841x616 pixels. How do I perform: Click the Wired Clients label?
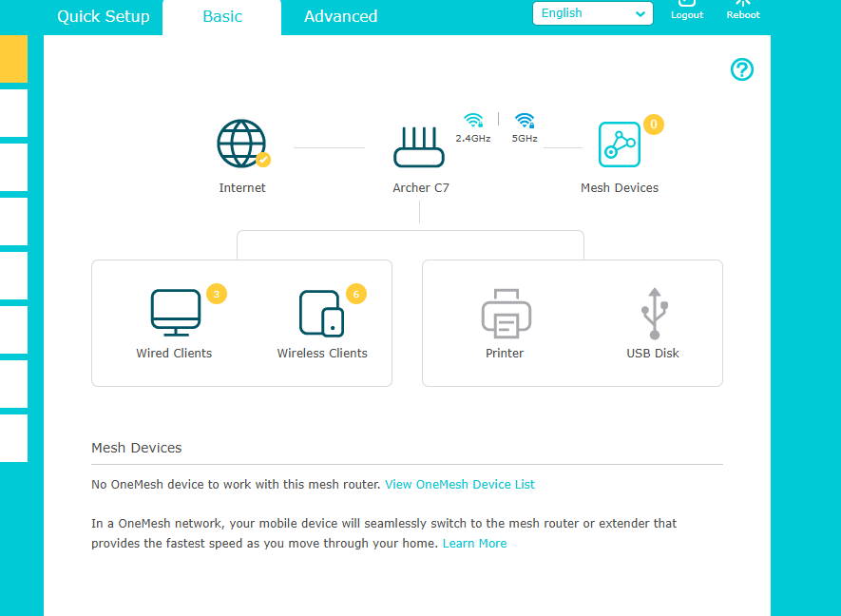pyautogui.click(x=174, y=353)
